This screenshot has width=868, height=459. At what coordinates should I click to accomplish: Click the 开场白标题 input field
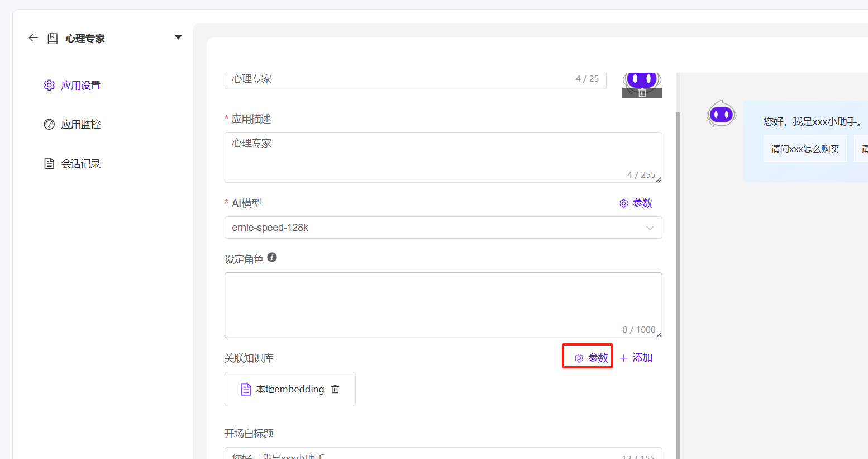(441, 455)
